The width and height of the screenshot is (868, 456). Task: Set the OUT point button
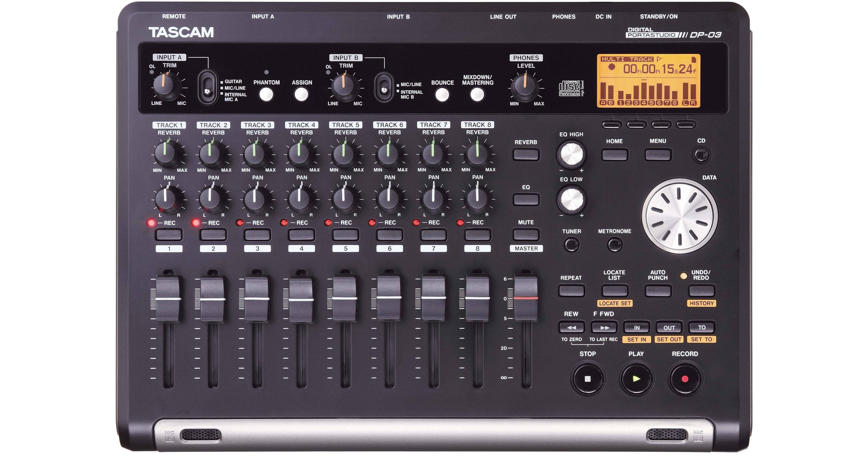point(669,327)
